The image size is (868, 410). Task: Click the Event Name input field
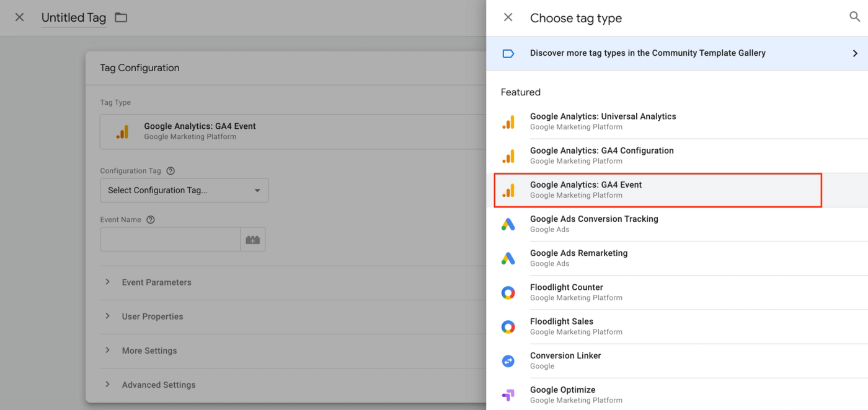[170, 240]
